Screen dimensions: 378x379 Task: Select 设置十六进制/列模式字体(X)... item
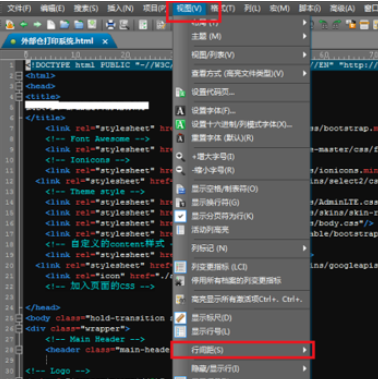(242, 125)
